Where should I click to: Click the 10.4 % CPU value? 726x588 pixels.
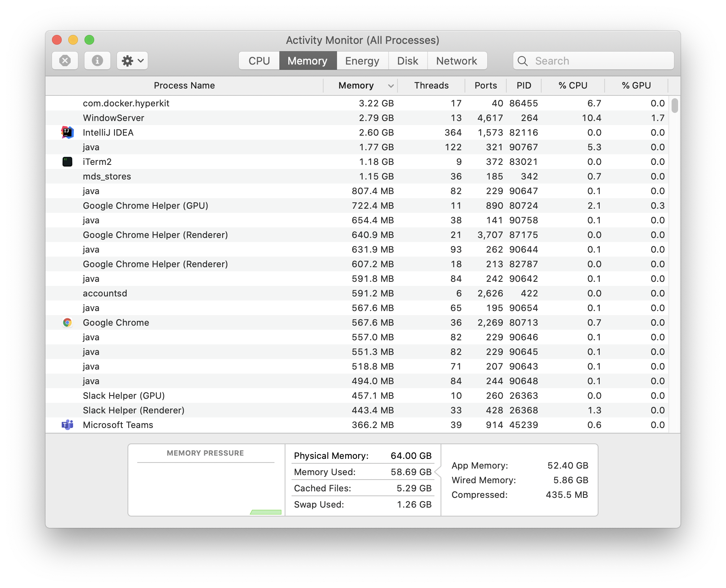click(591, 118)
